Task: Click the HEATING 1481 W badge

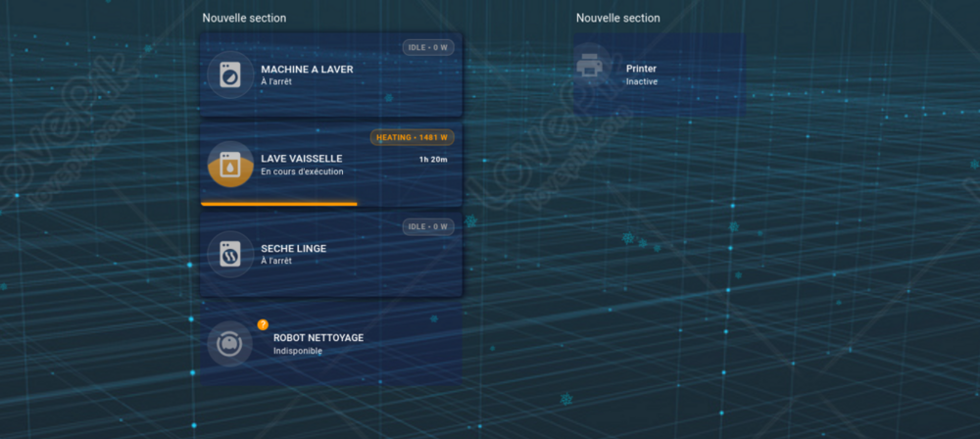Action: click(412, 137)
